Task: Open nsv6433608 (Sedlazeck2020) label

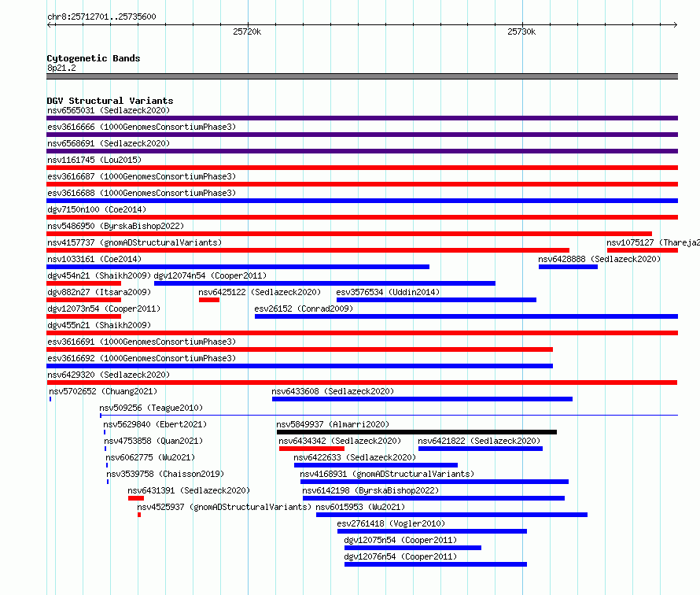Action: tap(333, 391)
